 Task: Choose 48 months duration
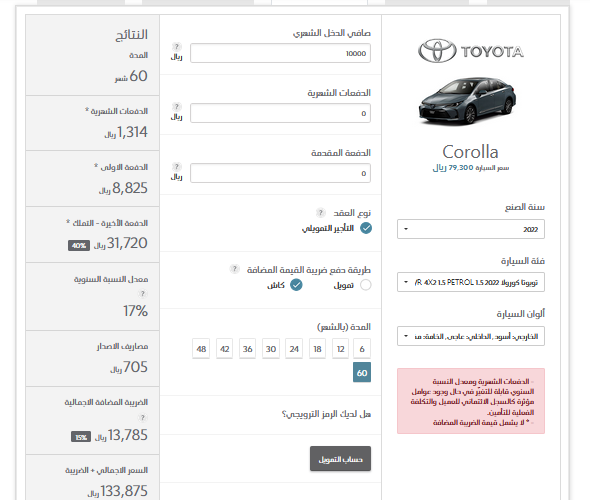(201, 349)
